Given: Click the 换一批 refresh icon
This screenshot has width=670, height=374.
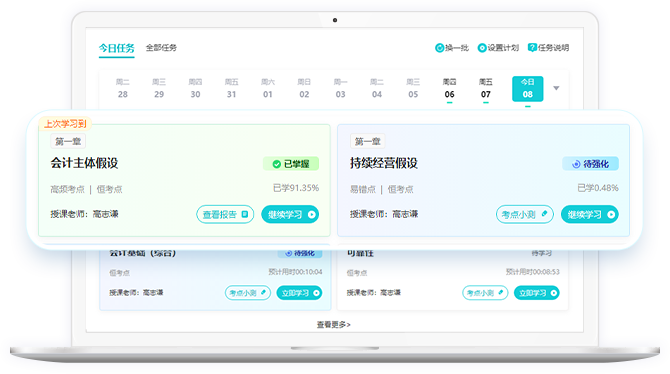Looking at the screenshot, I should tap(439, 48).
